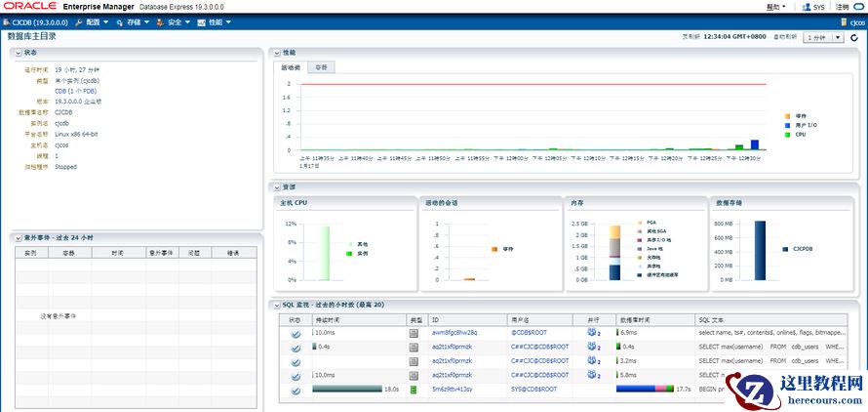Click the cjcos host icon at top right
This screenshot has height=412, width=868.
pyautogui.click(x=845, y=22)
